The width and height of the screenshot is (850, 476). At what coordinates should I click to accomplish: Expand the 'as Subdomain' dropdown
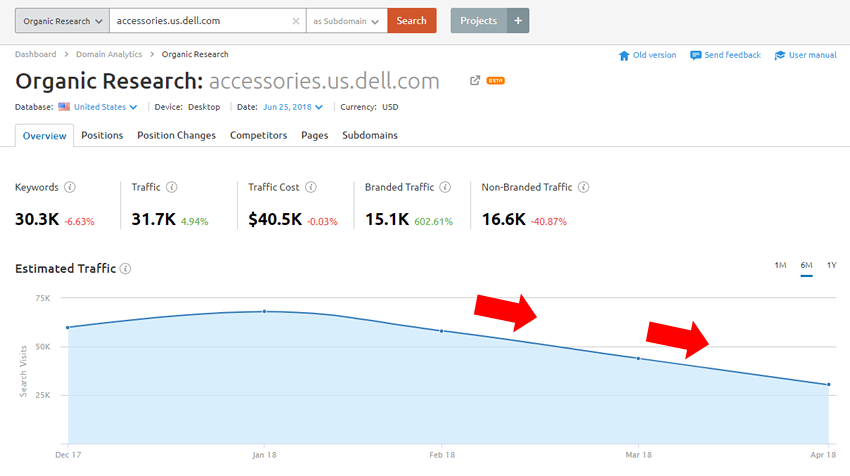point(346,20)
